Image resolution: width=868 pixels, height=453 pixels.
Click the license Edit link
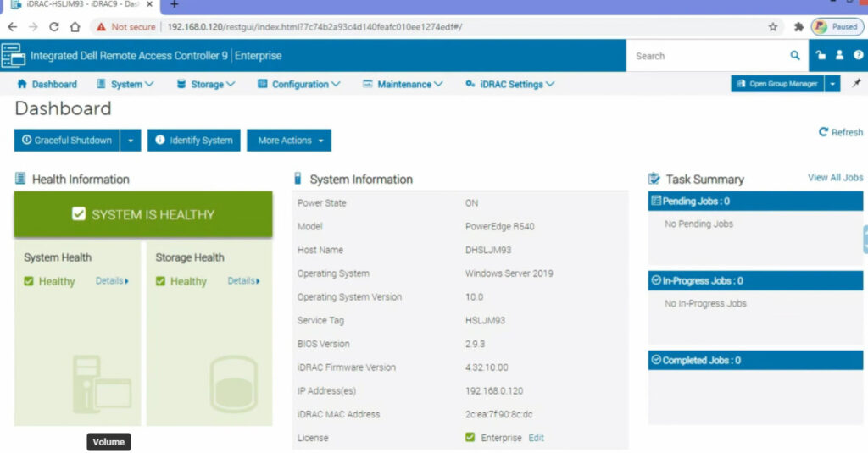536,438
